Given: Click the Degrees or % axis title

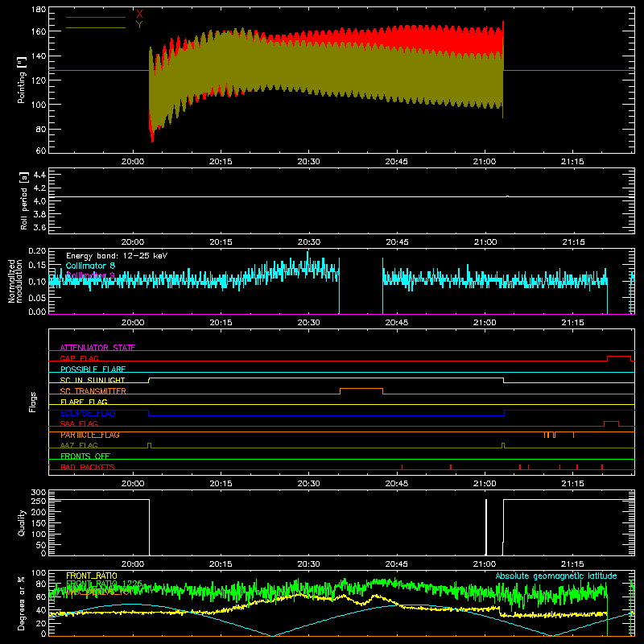Looking at the screenshot, I should [x=22, y=603].
